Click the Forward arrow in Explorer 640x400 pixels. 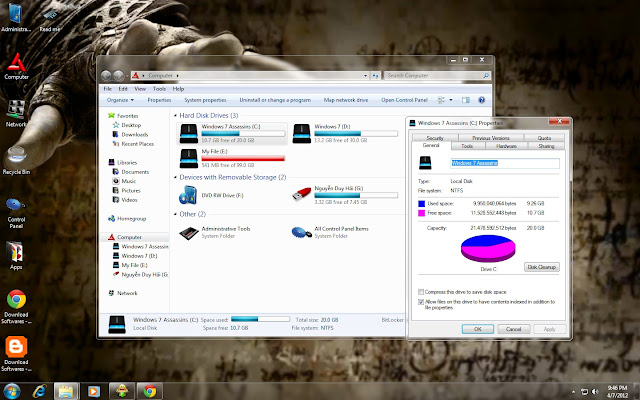point(118,76)
